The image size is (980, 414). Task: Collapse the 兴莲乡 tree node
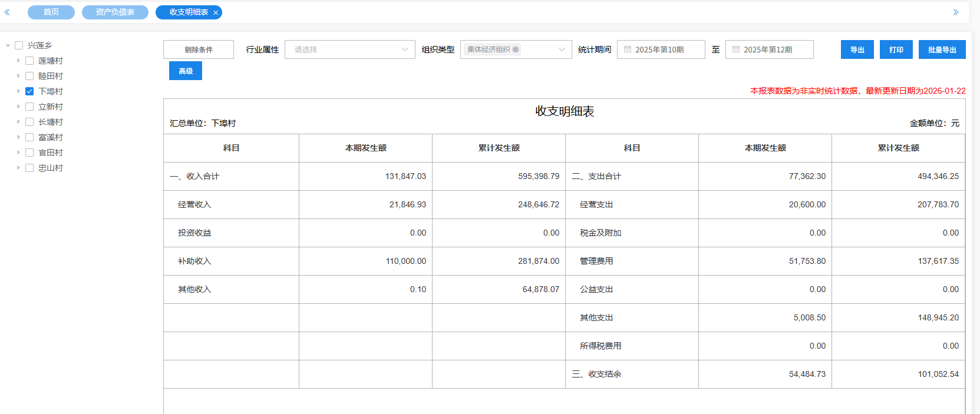click(8, 45)
